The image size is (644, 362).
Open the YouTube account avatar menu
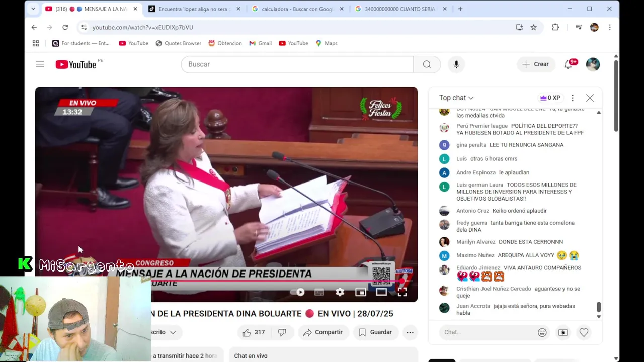[593, 64]
